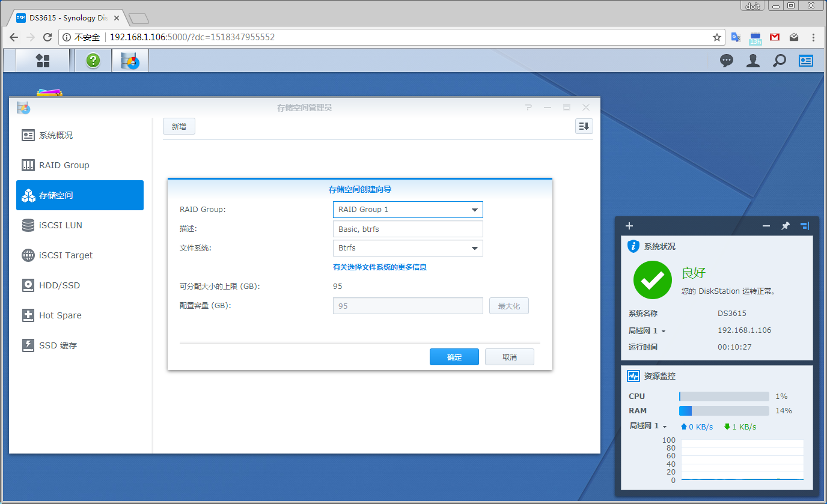The image size is (827, 504).
Task: Select Hot Spare in the sidebar
Action: pos(80,315)
